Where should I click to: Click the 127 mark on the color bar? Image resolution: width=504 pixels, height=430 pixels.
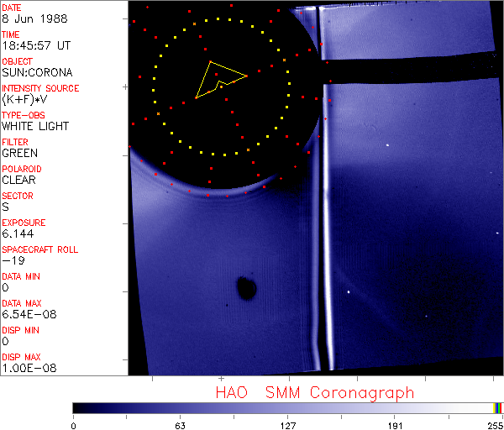click(287, 407)
